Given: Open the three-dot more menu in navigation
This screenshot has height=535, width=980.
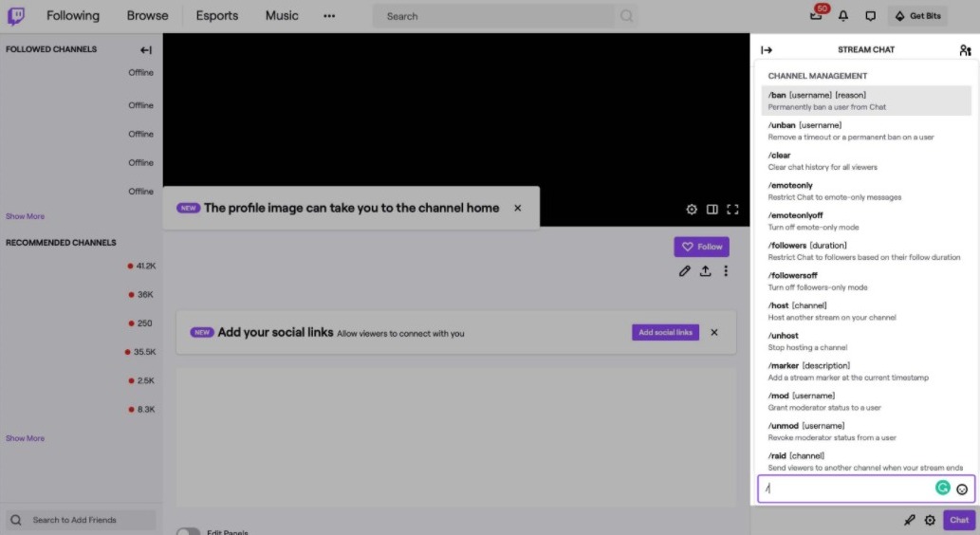Looking at the screenshot, I should pyautogui.click(x=329, y=16).
